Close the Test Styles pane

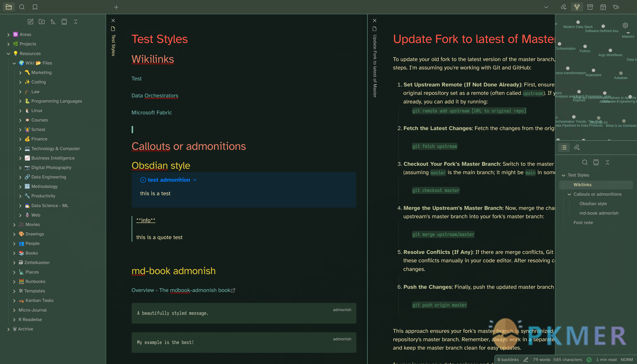point(113,20)
